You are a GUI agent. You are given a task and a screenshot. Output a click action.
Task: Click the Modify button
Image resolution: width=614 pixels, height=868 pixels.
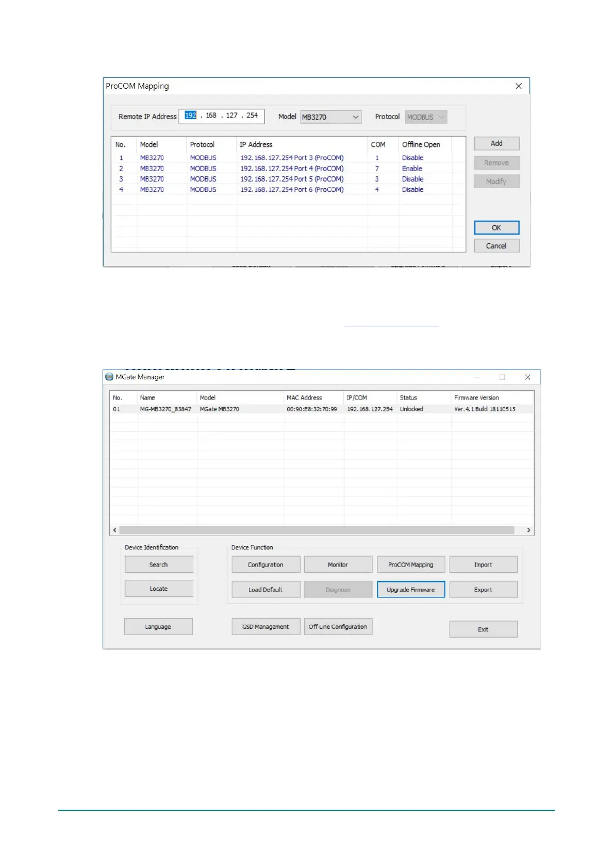tap(496, 181)
